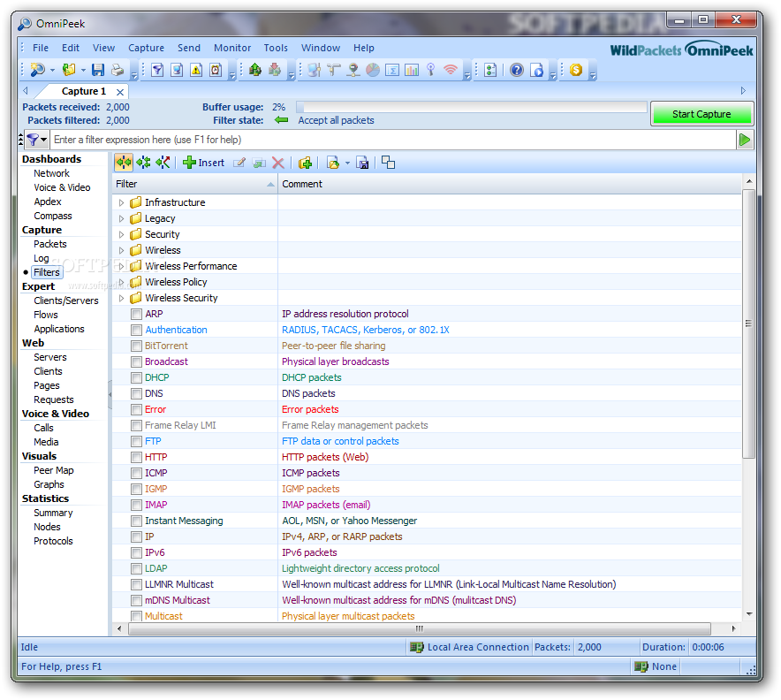Open the Capture menu

point(146,48)
